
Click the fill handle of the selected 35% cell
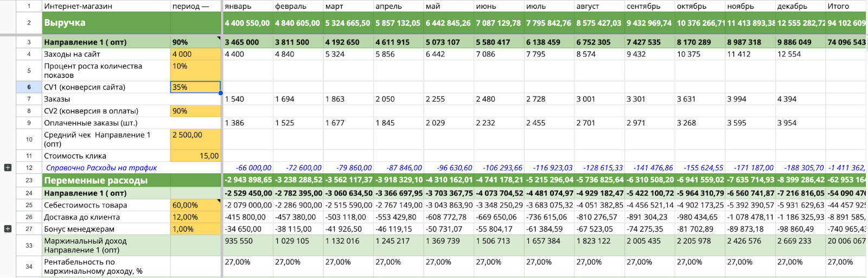pyautogui.click(x=221, y=93)
